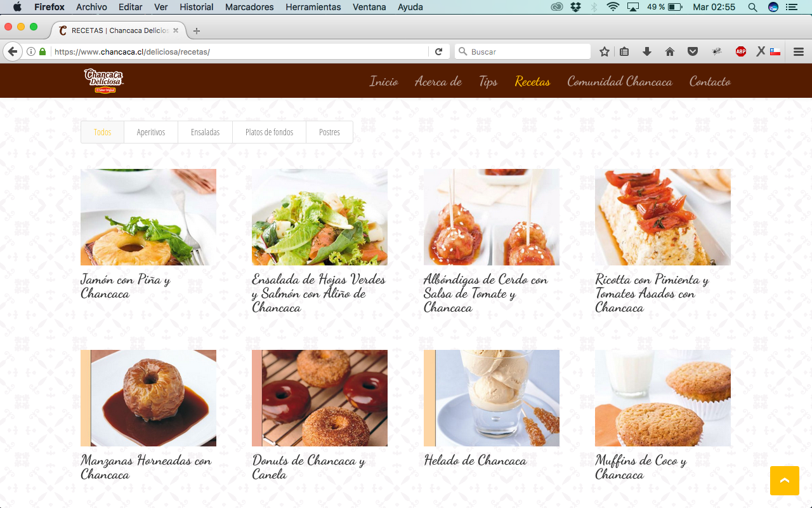This screenshot has height=508, width=812.
Task: Click the green padlock security icon
Action: (x=43, y=51)
